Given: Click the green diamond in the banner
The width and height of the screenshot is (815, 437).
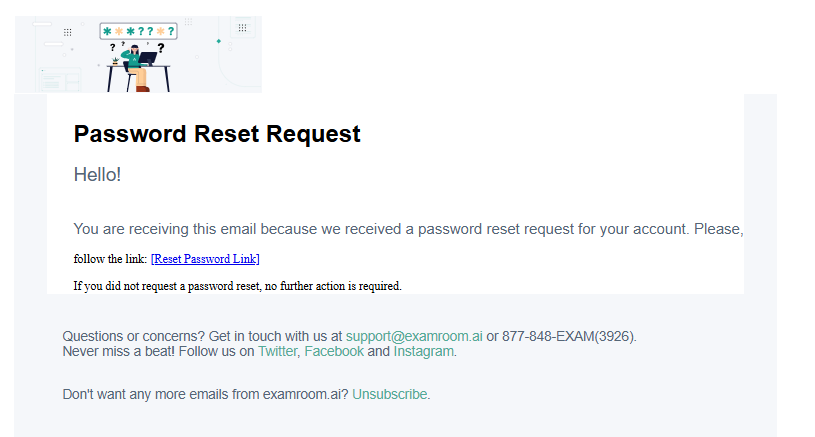Looking at the screenshot, I should tap(218, 41).
